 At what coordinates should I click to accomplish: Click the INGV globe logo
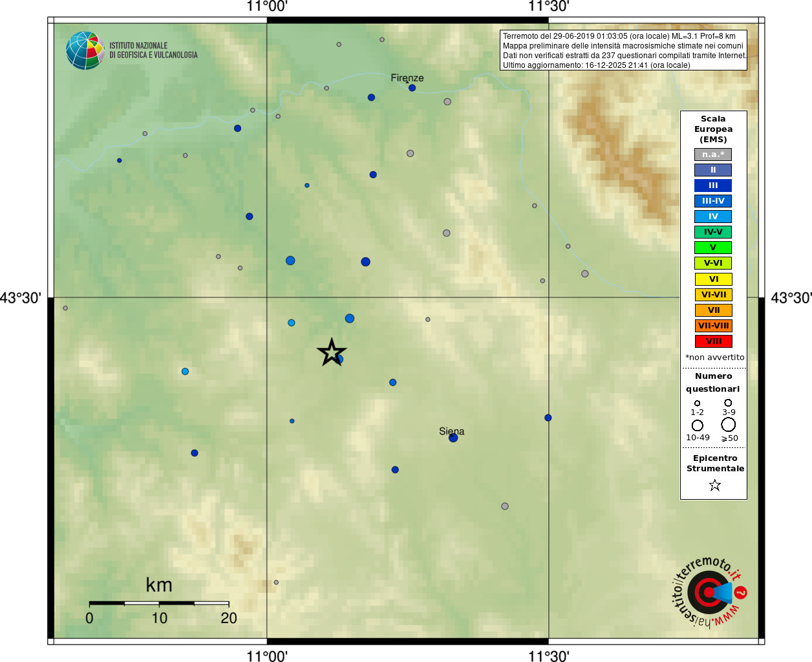(85, 50)
